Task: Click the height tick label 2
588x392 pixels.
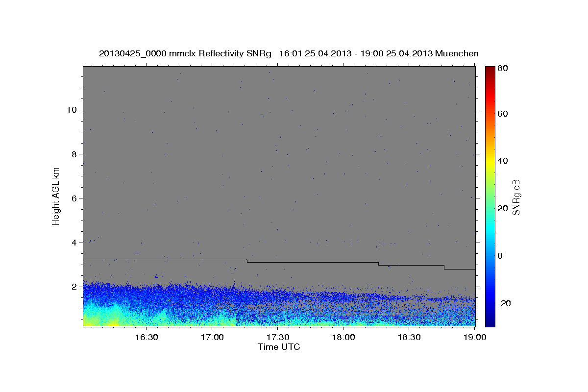Action: click(x=75, y=287)
